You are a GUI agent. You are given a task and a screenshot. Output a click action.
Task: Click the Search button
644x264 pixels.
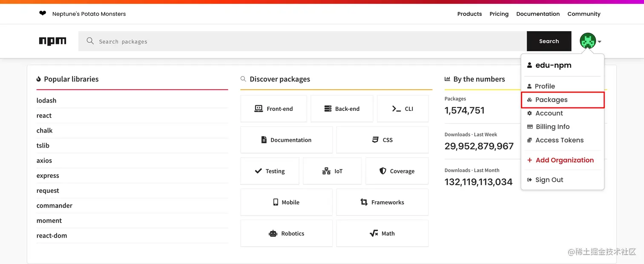coord(549,41)
